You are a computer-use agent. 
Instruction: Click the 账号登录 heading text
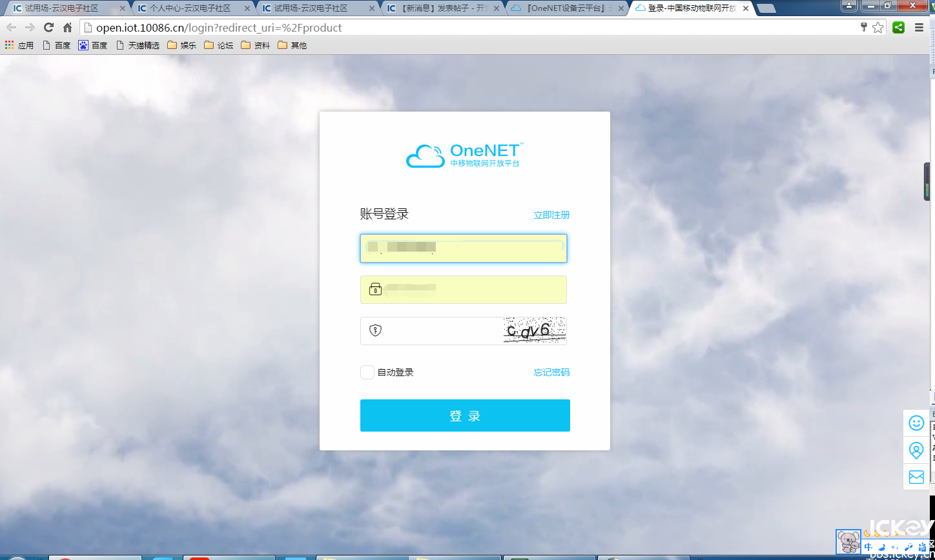pos(384,214)
